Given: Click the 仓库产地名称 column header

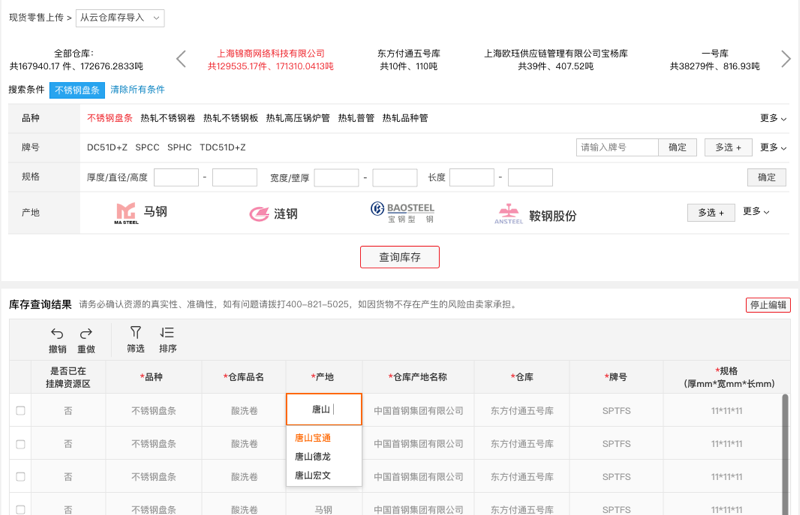Looking at the screenshot, I should click(418, 377).
